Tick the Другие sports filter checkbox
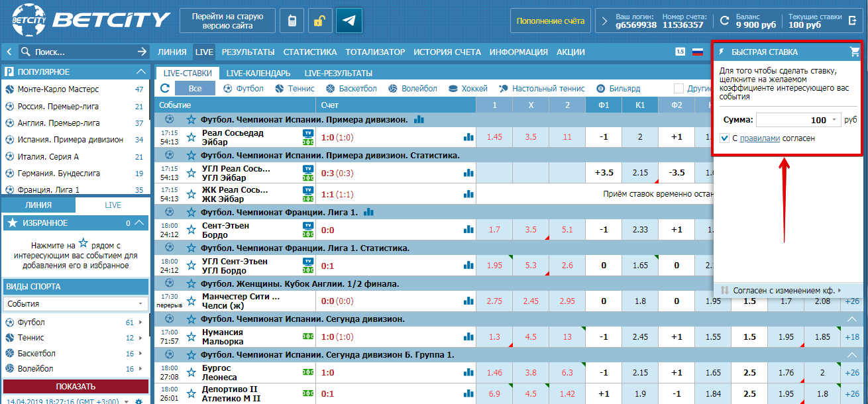Viewport: 868px width, 404px height. 678,88
